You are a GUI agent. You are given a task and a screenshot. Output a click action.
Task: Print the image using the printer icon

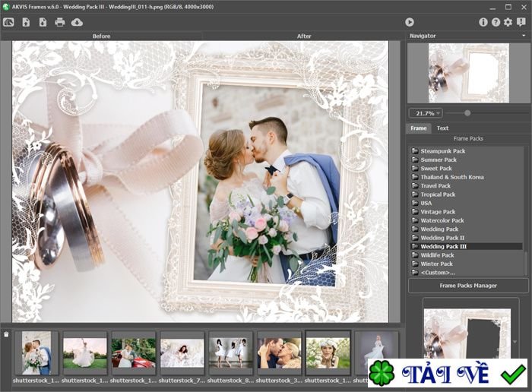tap(60, 22)
